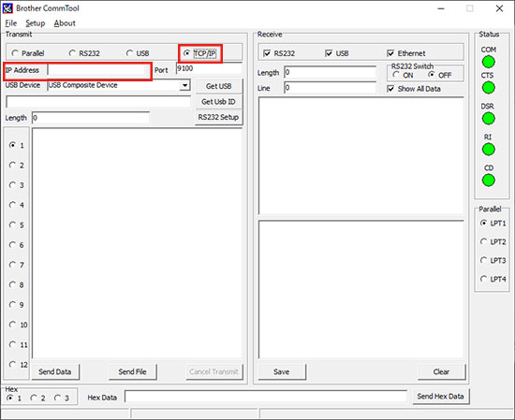Open the File menu
The height and width of the screenshot is (420, 515).
pyautogui.click(x=11, y=23)
